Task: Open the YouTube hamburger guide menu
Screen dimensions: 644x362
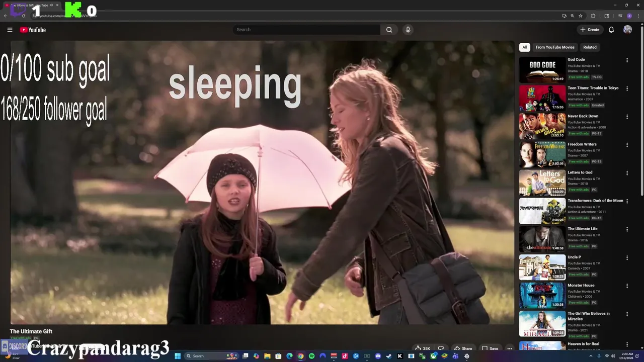Action: click(x=10, y=30)
